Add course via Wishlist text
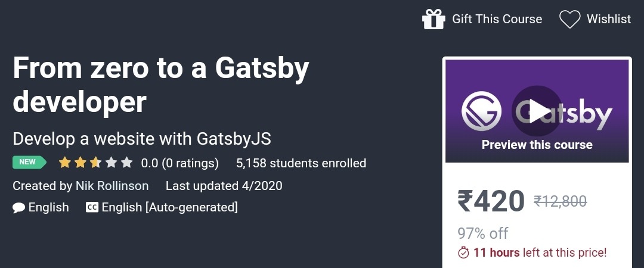This screenshot has width=644, height=268. 609,19
